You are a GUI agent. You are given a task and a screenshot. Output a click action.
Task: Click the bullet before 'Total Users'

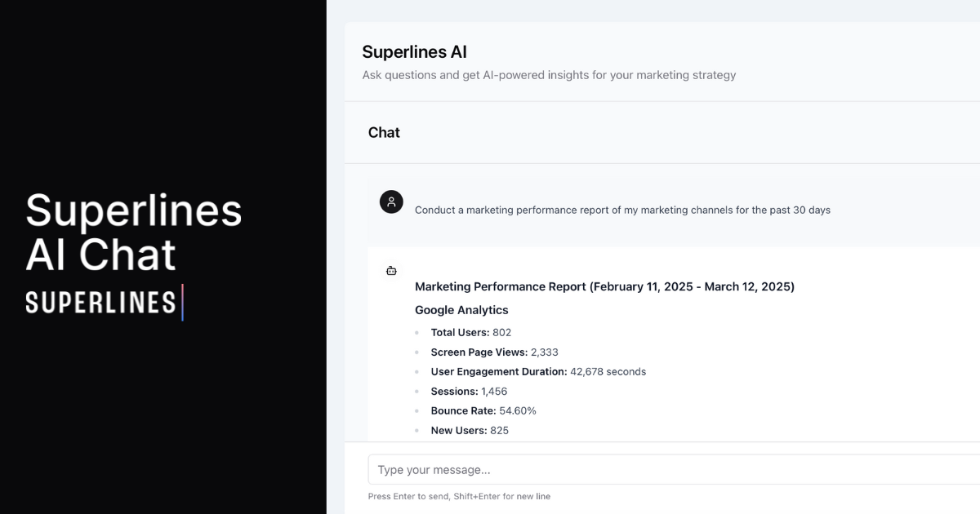[416, 333]
